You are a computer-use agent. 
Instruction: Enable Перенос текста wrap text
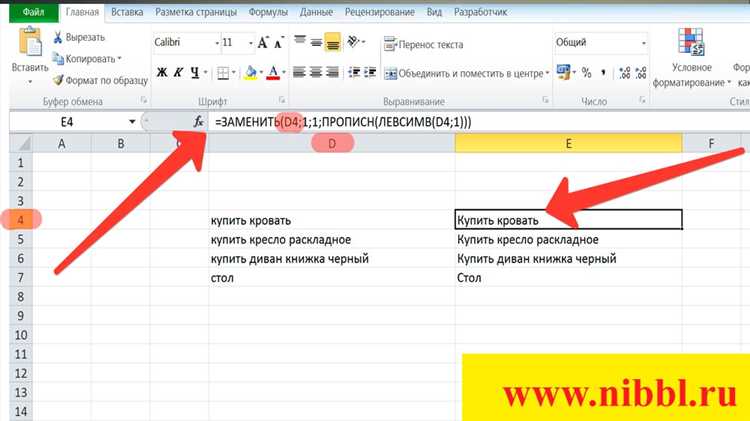tap(424, 44)
